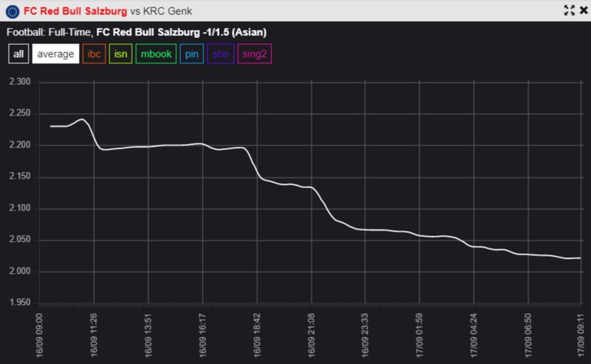591x364 pixels.
Task: Toggle the 'average' line filter
Action: (x=56, y=54)
